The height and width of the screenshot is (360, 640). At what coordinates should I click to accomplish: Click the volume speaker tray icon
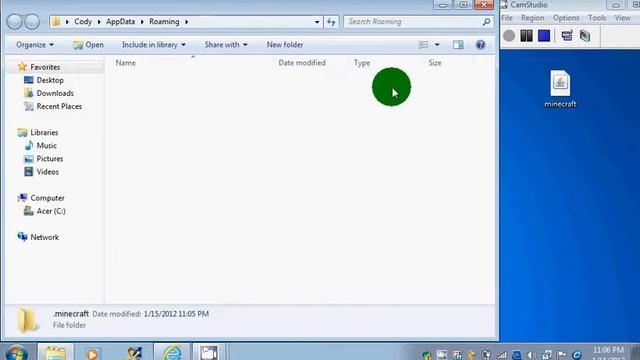(x=531, y=355)
